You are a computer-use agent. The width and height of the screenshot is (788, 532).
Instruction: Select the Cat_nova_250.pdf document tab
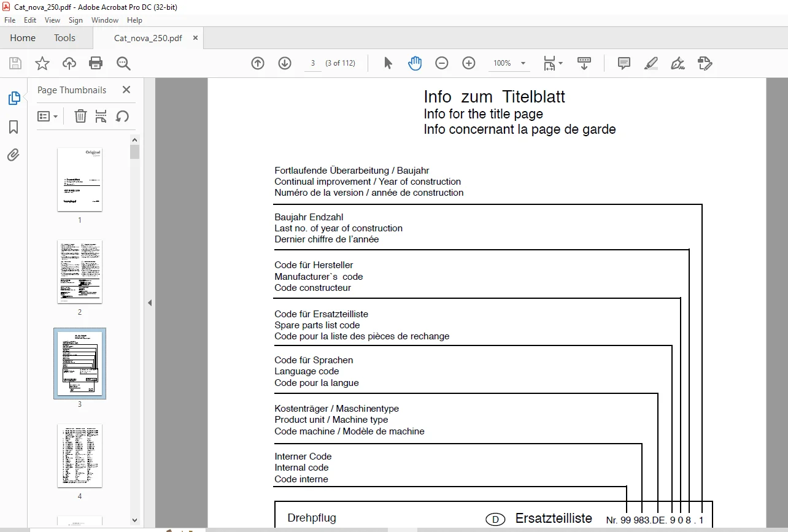click(x=148, y=38)
